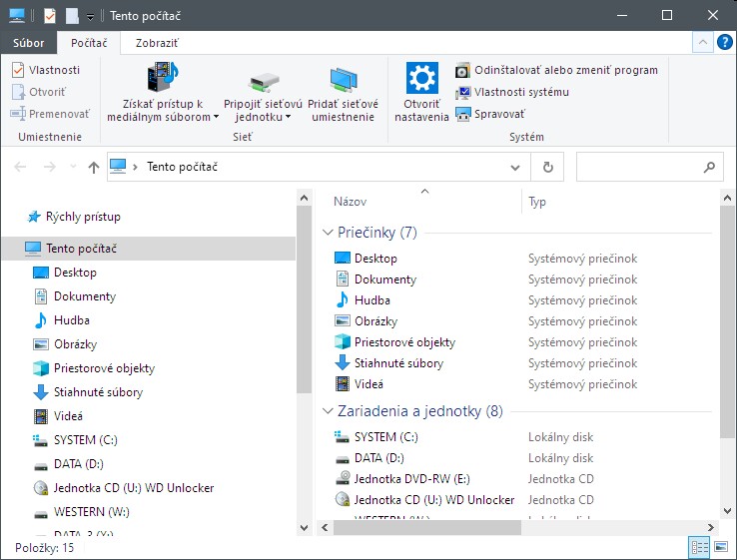Click the file list vertical scroll down arrow
Viewport: 737px width, 560px height.
click(x=727, y=511)
